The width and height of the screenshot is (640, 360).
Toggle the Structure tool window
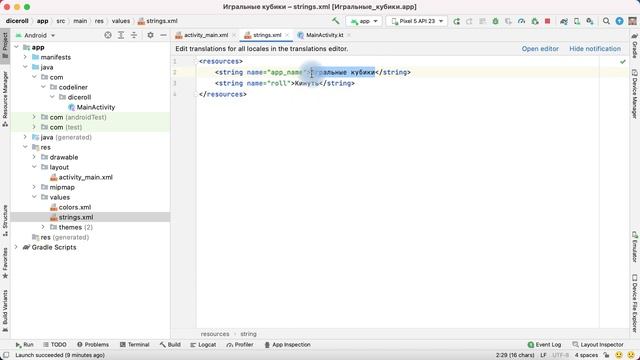pyautogui.click(x=5, y=220)
